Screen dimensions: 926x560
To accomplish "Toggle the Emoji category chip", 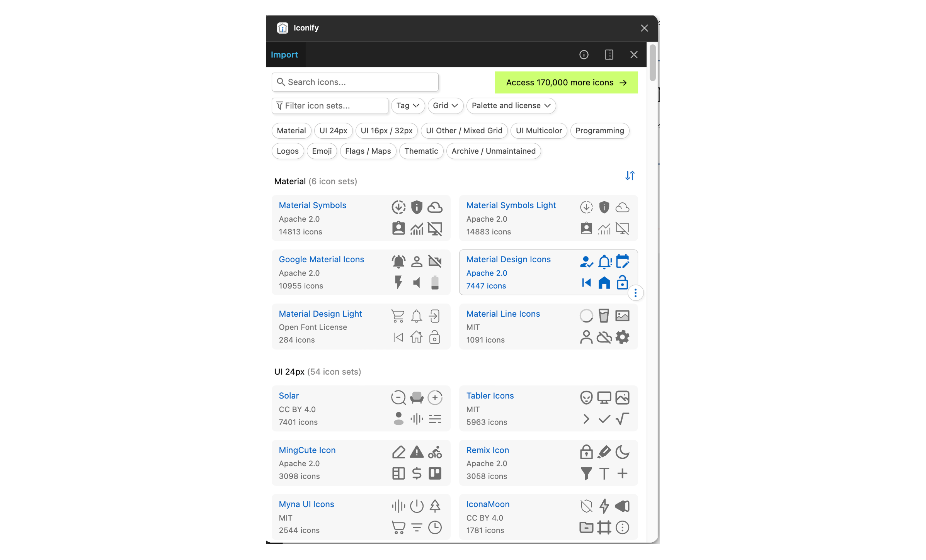I will (322, 151).
